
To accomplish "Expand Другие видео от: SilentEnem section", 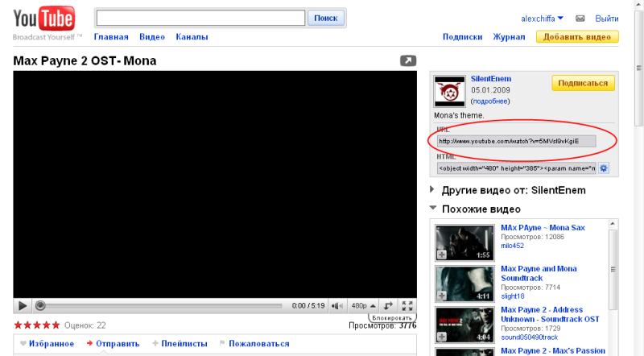I will coord(431,189).
